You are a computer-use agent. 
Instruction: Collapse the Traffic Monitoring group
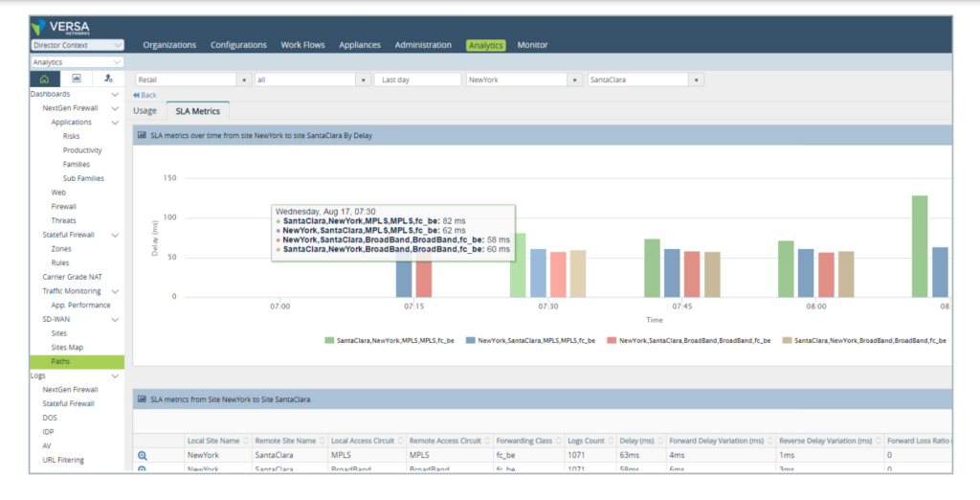(115, 291)
